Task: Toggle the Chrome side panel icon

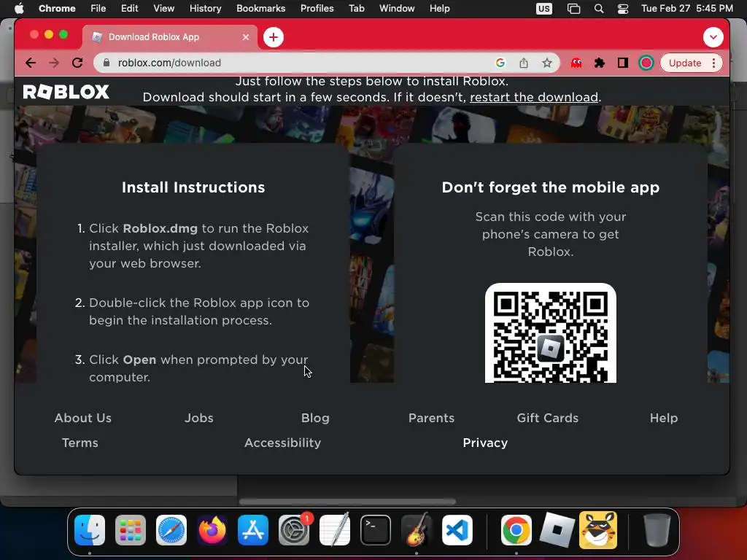Action: point(623,63)
